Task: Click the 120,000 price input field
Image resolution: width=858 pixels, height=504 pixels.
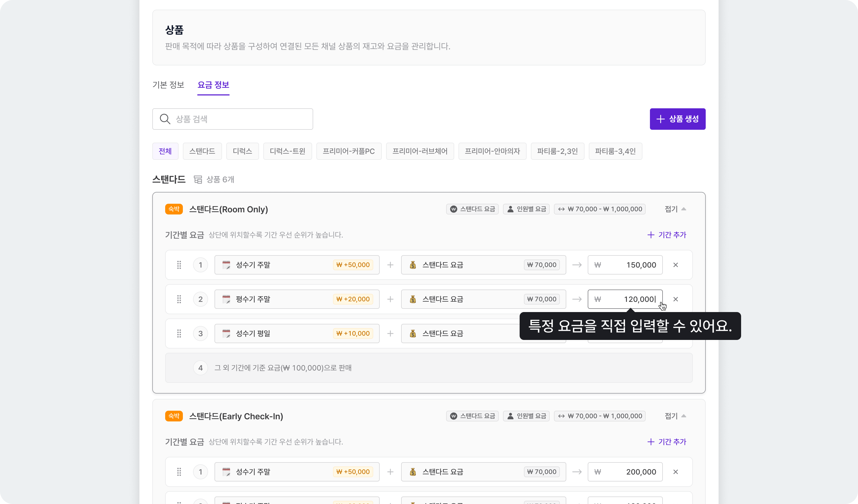Action: click(625, 299)
